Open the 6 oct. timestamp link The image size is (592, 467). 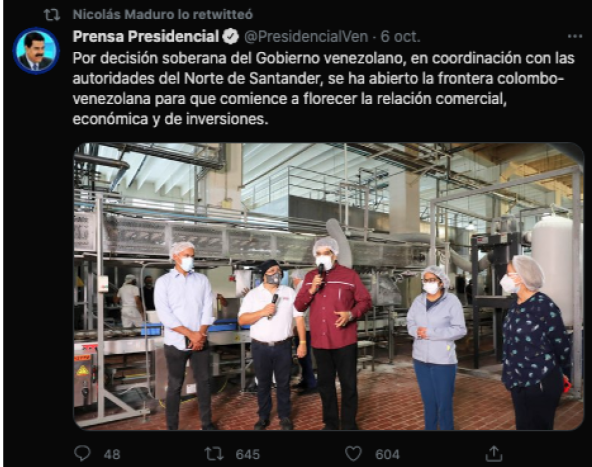coord(400,37)
